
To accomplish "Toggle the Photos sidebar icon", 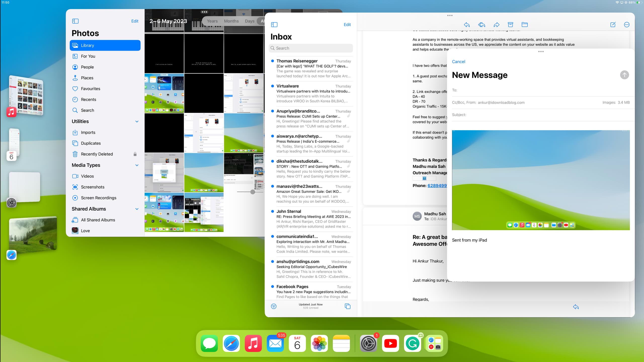I will [x=75, y=21].
